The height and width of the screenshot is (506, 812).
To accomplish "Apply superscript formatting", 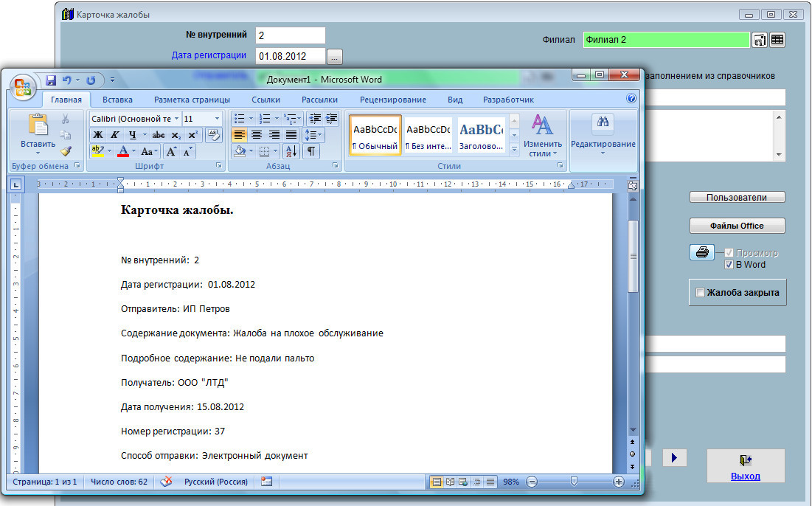I will tap(192, 135).
